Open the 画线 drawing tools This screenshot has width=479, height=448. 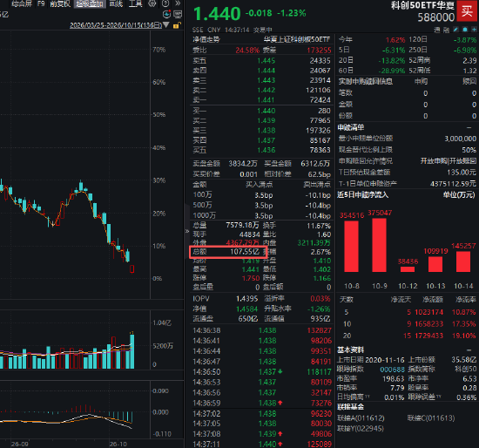[116, 3]
